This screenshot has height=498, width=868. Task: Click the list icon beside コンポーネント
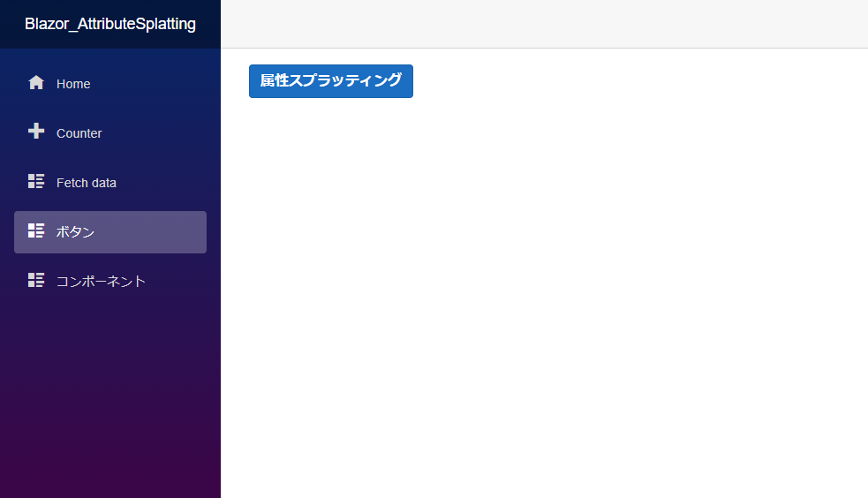36,279
